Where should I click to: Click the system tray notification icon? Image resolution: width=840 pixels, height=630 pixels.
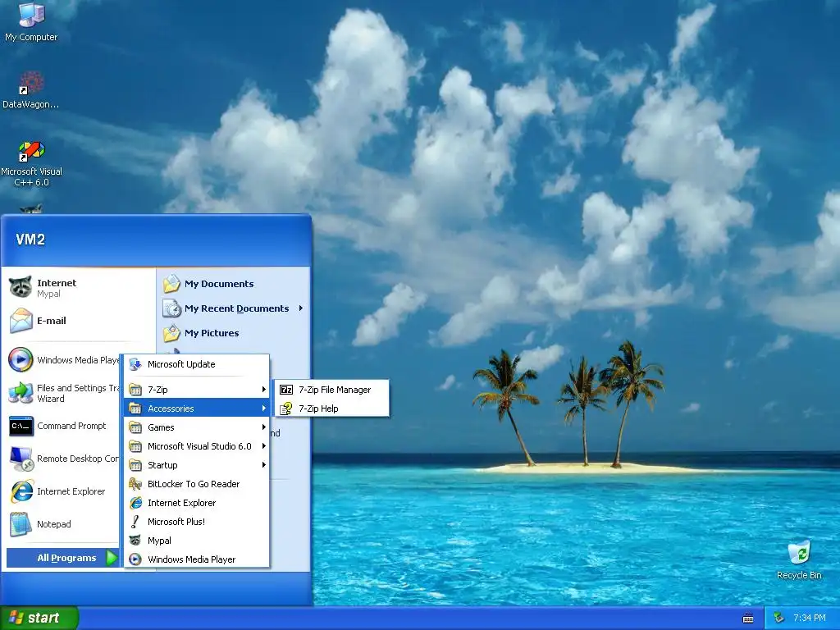(779, 618)
